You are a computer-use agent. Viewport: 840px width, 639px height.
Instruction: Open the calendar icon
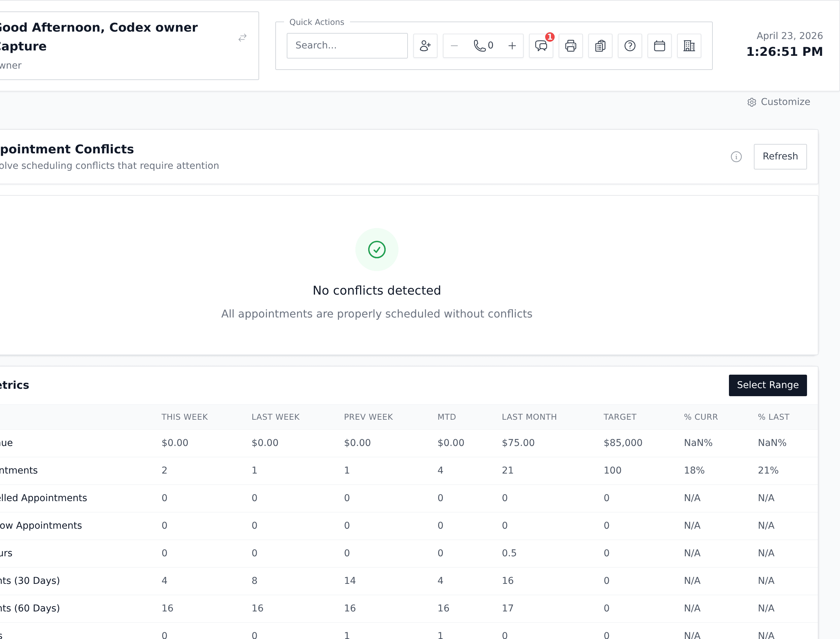click(660, 46)
